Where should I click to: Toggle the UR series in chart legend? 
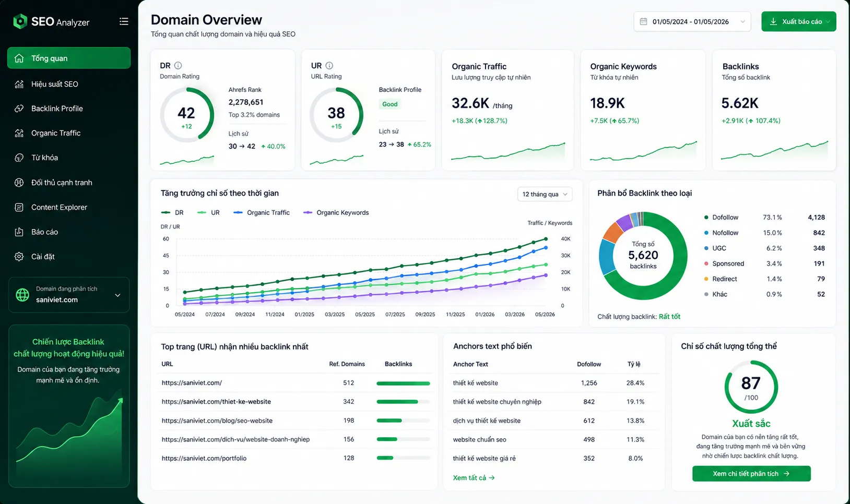[x=208, y=212]
